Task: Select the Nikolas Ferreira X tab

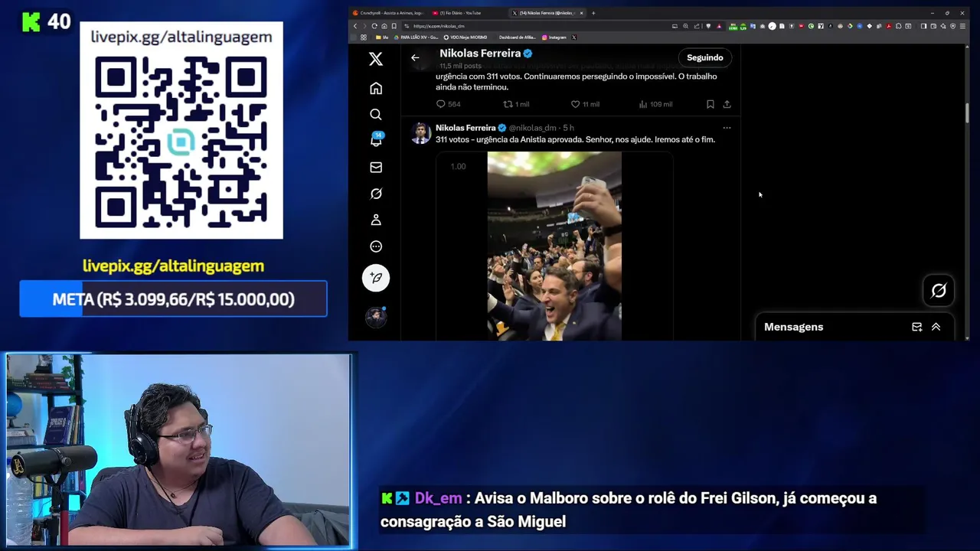Action: (x=545, y=13)
